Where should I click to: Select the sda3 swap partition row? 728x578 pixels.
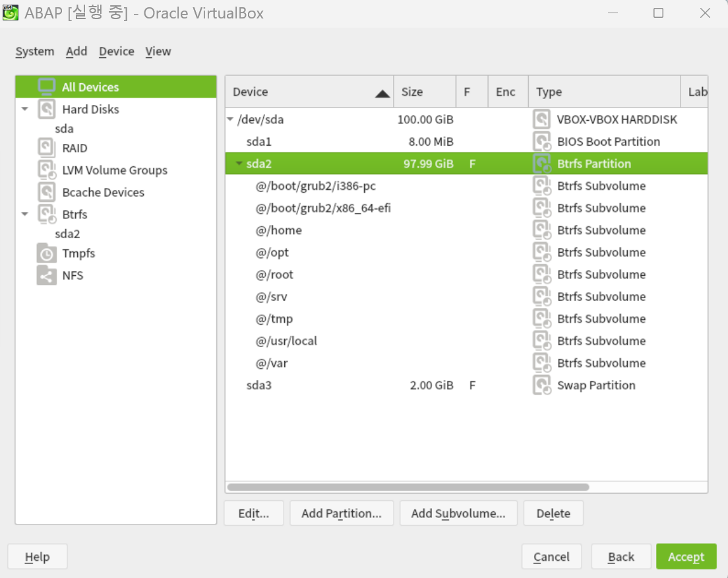pyautogui.click(x=466, y=385)
